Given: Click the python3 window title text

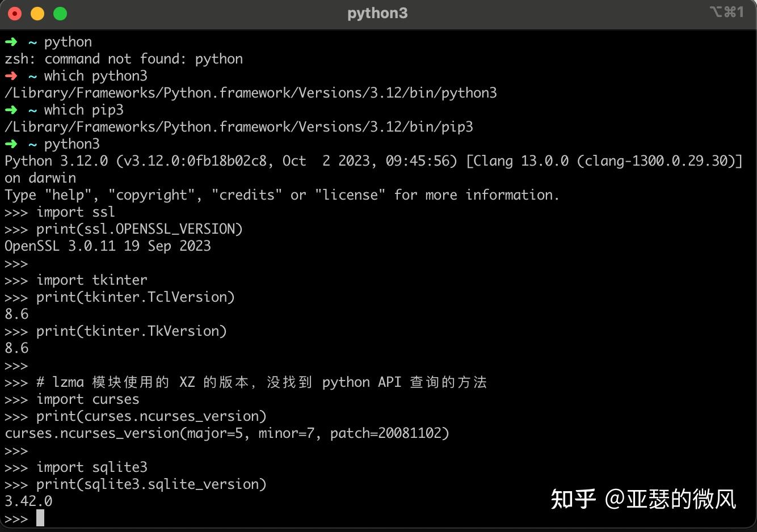Looking at the screenshot, I should pyautogui.click(x=377, y=14).
